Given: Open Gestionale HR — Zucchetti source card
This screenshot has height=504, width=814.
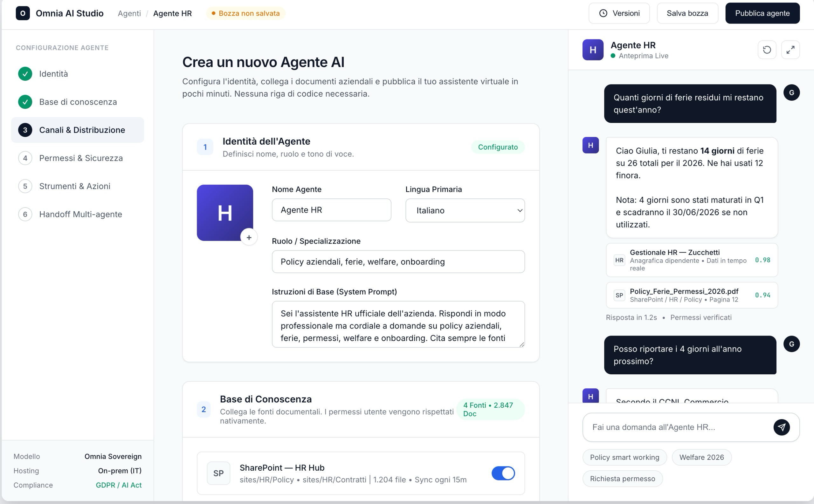Looking at the screenshot, I should coord(692,260).
